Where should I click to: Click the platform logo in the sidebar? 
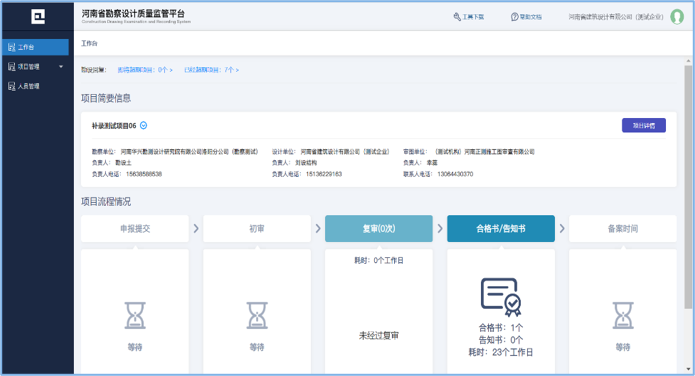(38, 16)
